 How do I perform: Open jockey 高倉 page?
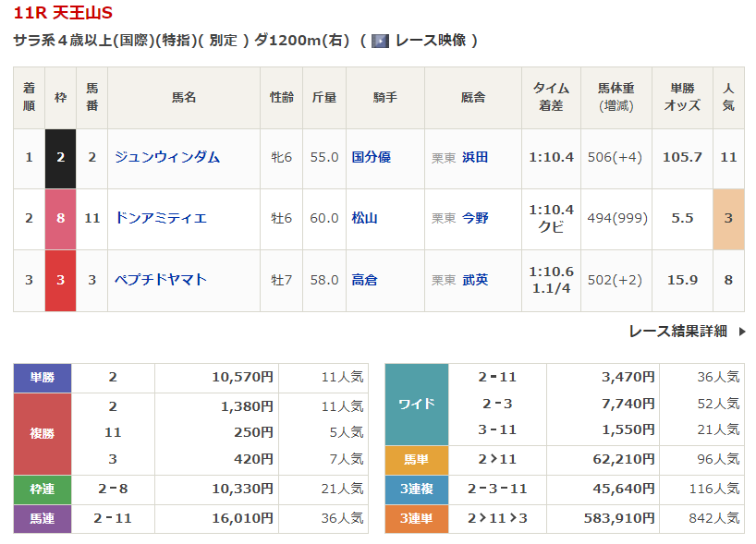click(x=365, y=279)
